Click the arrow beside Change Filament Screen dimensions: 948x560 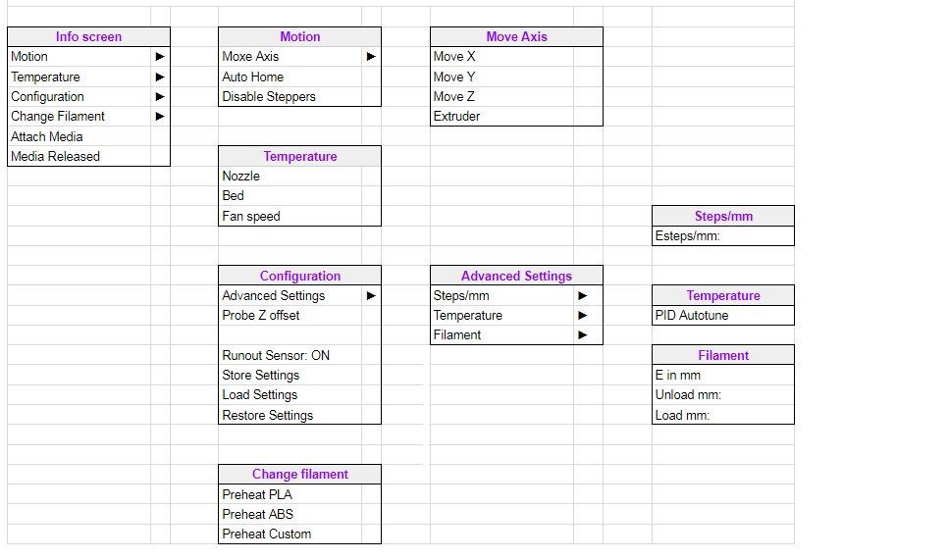pos(160,116)
